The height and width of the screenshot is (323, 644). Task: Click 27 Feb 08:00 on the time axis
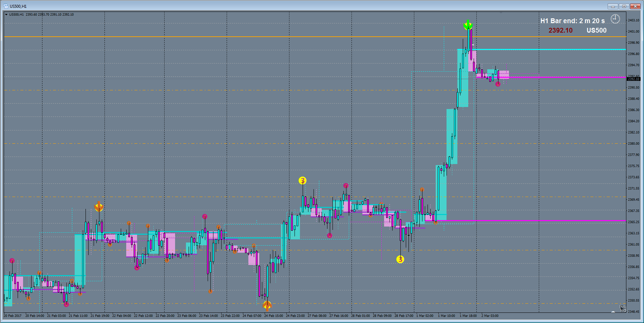(317, 316)
